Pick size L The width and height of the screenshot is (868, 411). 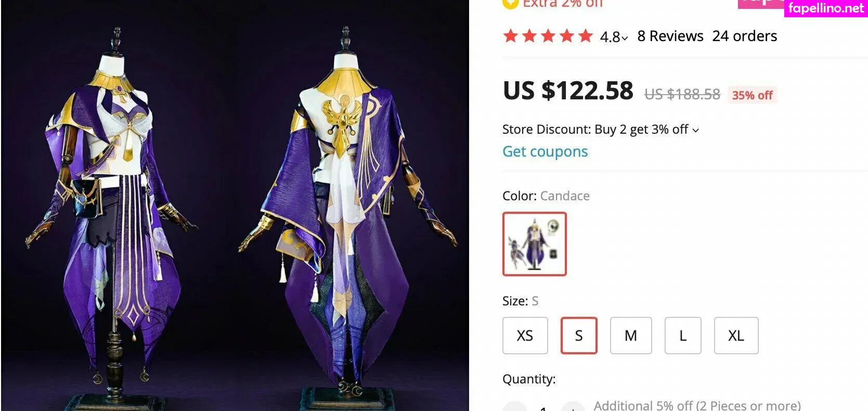pos(683,336)
